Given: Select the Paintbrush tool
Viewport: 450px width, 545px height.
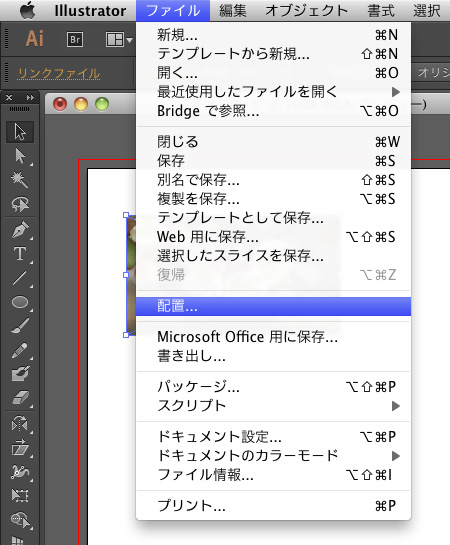Looking at the screenshot, I should point(20,326).
